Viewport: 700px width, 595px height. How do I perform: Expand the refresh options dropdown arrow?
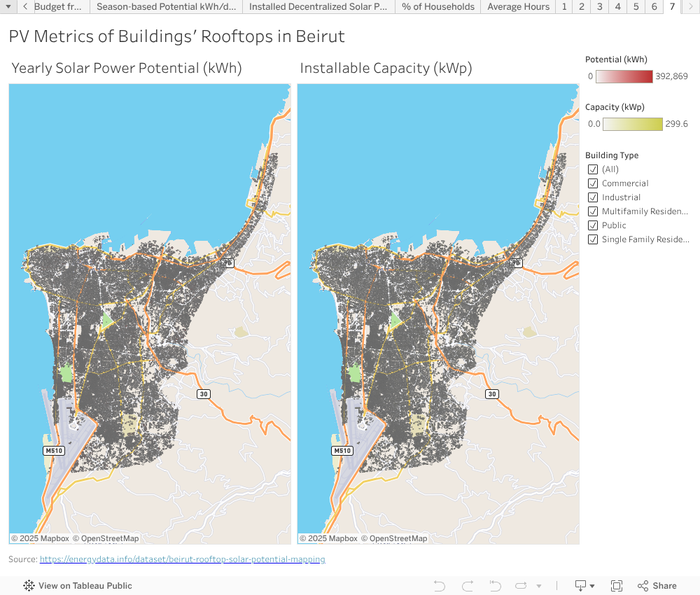538,586
